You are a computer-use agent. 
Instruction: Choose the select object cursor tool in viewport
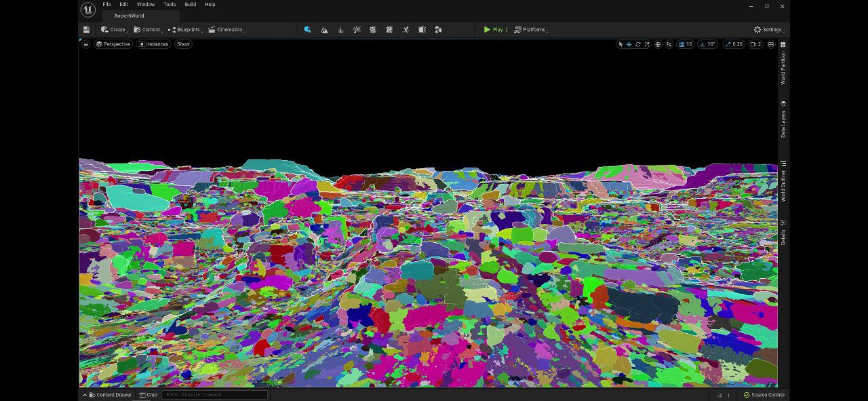(620, 44)
